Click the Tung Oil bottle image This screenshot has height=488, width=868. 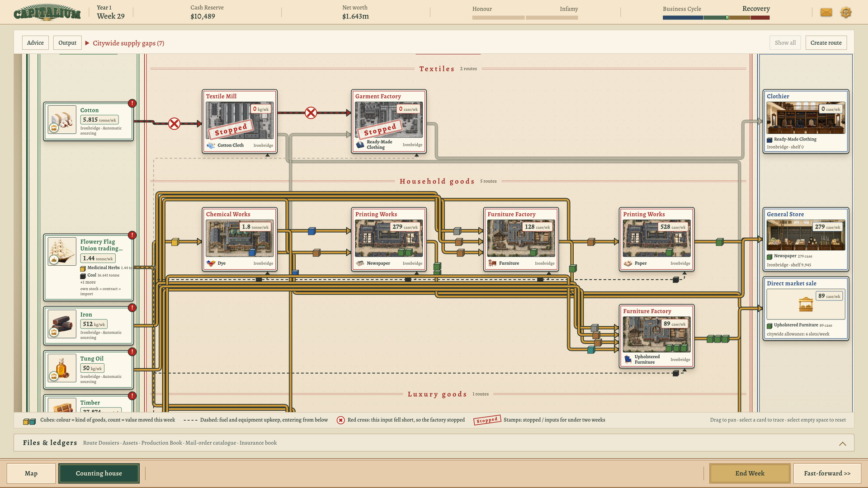pos(62,368)
